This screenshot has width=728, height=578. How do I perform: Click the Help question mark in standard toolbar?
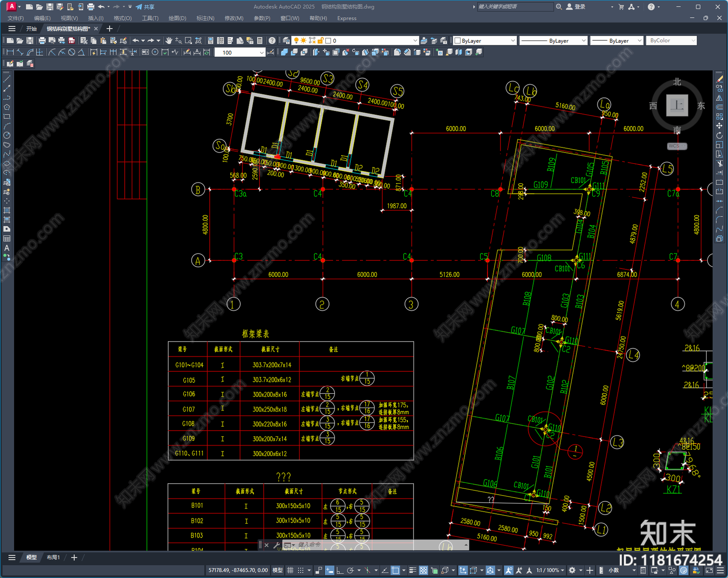(x=272, y=41)
